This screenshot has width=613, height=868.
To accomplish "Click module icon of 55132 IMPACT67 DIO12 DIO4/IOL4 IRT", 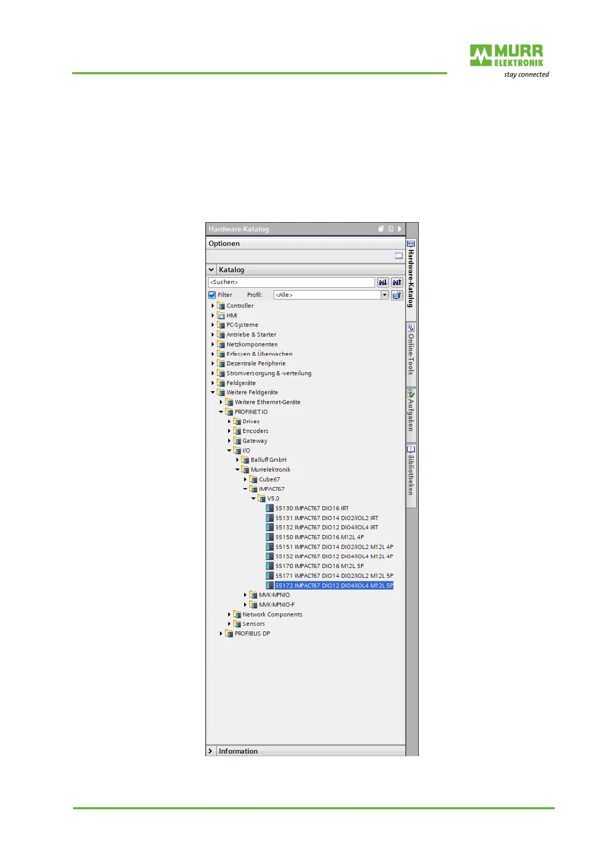I will point(269,527).
